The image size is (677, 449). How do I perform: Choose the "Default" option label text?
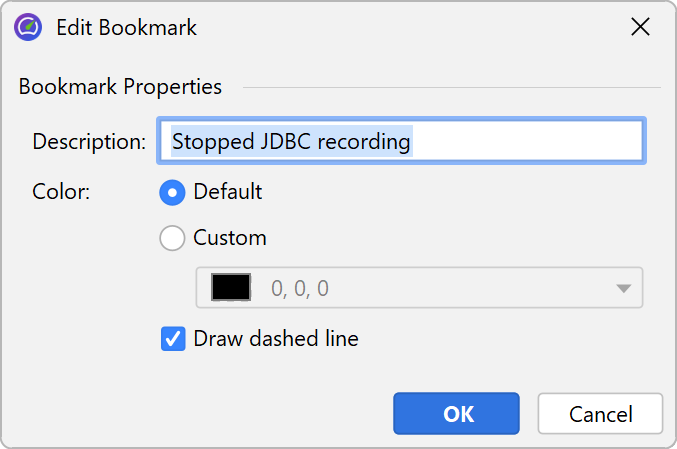coord(228,191)
